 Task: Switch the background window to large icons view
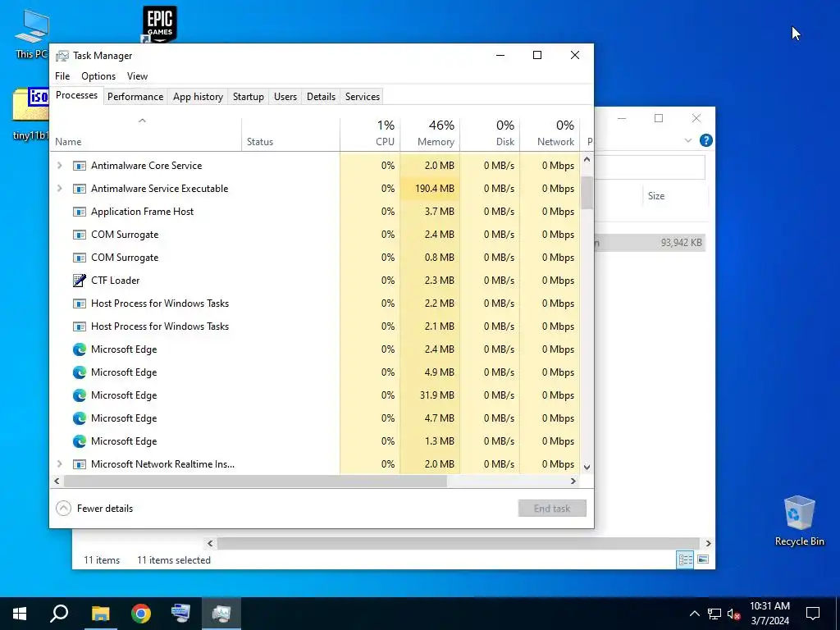[x=703, y=559]
